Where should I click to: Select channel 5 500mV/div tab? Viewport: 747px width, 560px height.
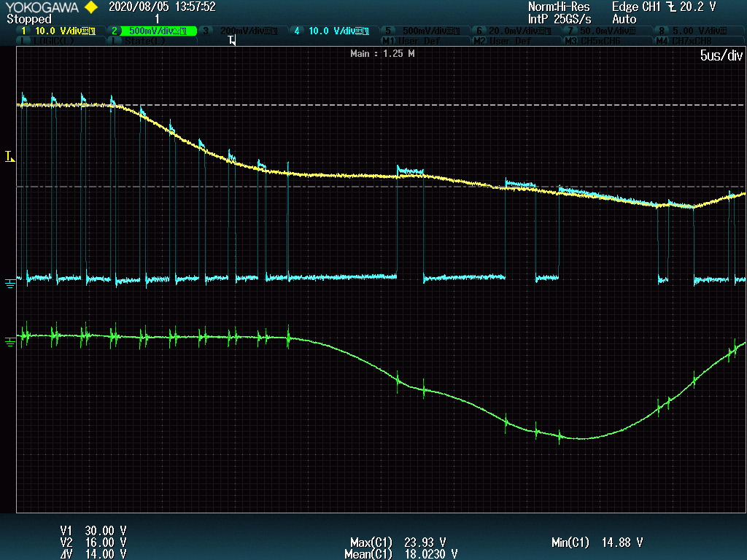pos(425,31)
